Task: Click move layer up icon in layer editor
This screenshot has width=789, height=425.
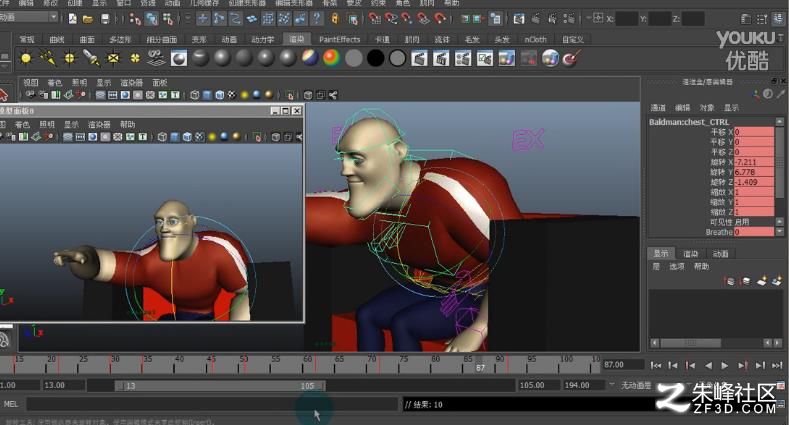Action: 730,281
